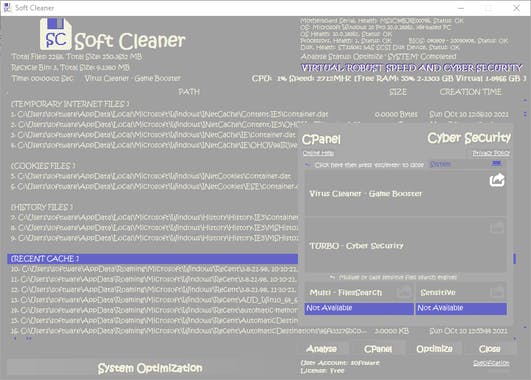This screenshot has width=531, height=380.
Task: Click the Soft Cleaner floppy disk logo
Action: pyautogui.click(x=56, y=34)
